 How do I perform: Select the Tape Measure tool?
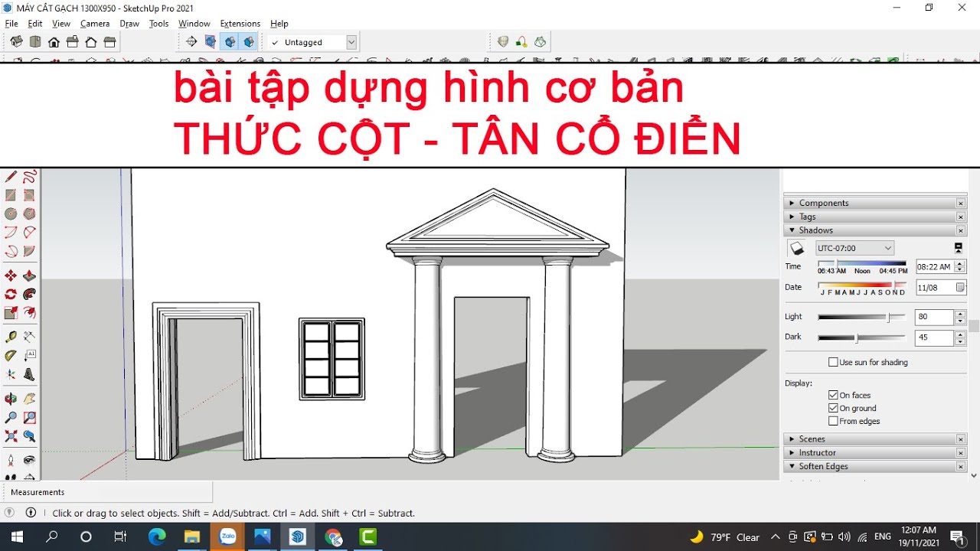coord(11,337)
